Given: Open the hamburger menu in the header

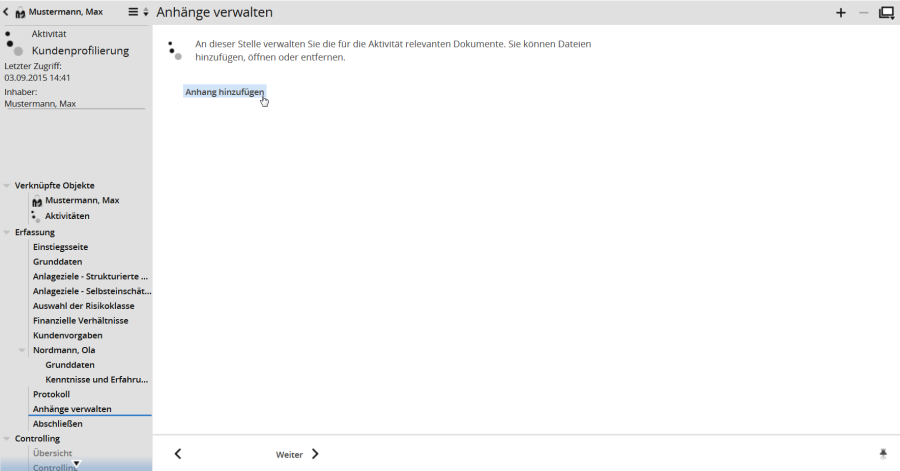Looking at the screenshot, I should [x=134, y=12].
